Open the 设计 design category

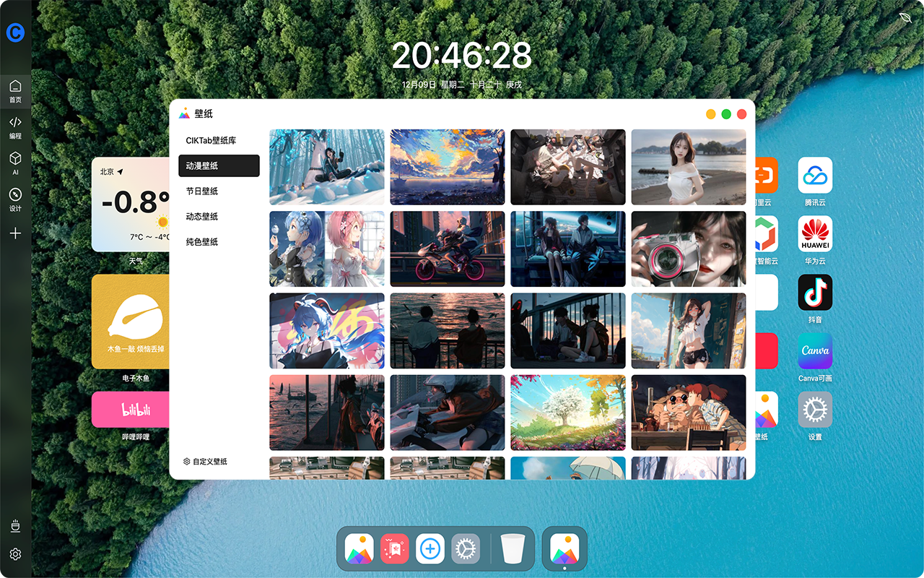click(x=15, y=200)
